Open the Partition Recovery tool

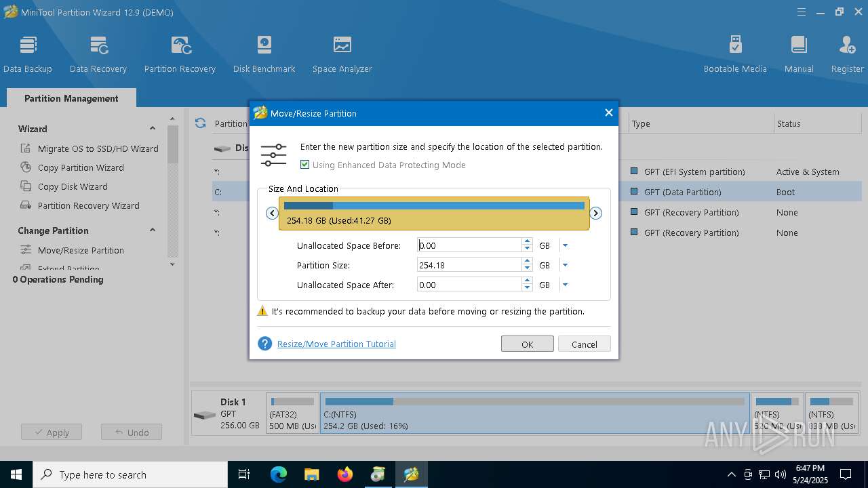(x=180, y=54)
